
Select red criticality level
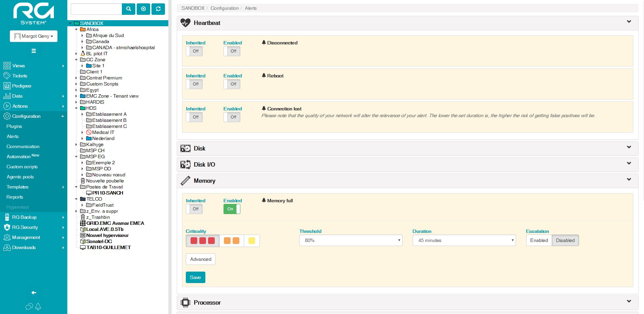(203, 241)
